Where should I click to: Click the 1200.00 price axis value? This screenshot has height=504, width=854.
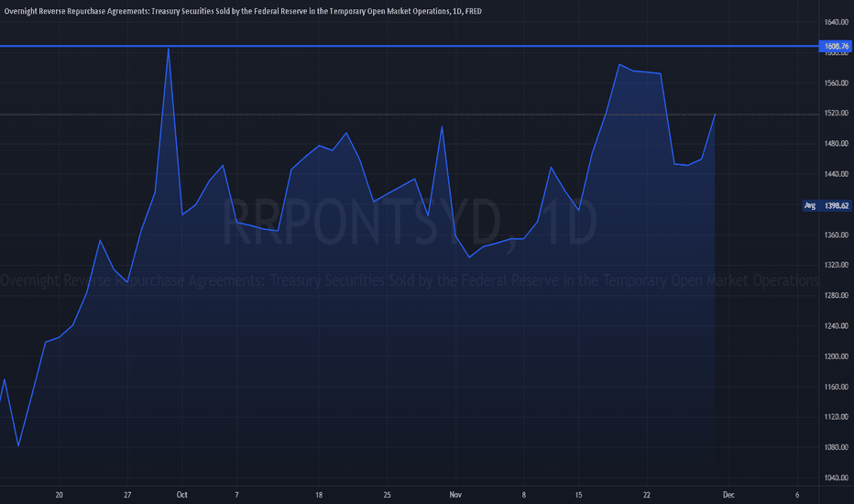click(836, 356)
